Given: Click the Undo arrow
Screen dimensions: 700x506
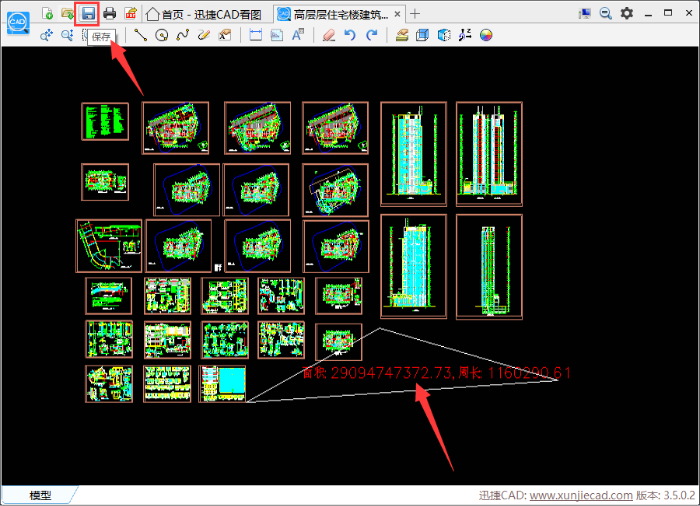Looking at the screenshot, I should pyautogui.click(x=350, y=35).
